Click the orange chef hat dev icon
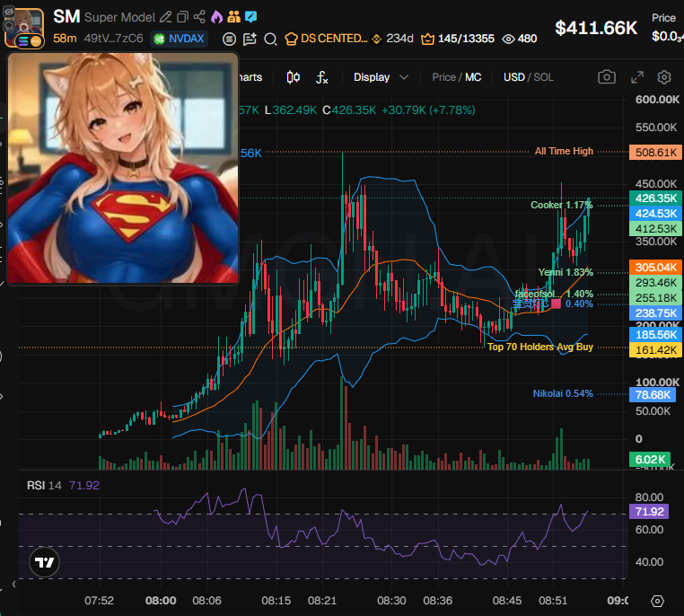This screenshot has width=684, height=616. point(291,40)
